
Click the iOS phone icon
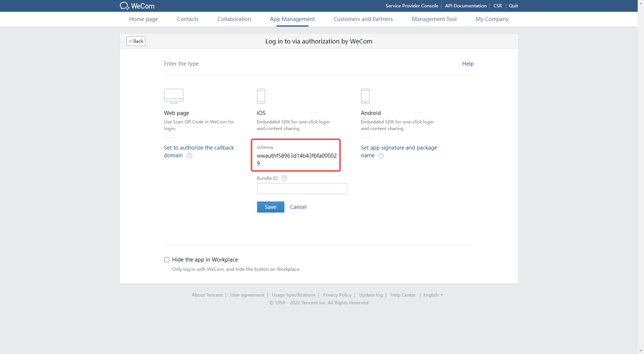(x=261, y=96)
